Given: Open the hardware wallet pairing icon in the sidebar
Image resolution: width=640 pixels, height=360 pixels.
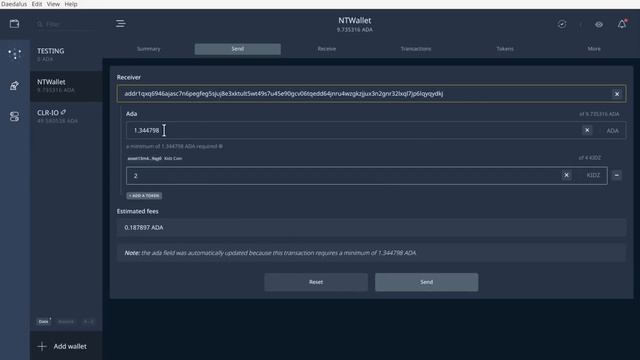Looking at the screenshot, I should 15,86.
